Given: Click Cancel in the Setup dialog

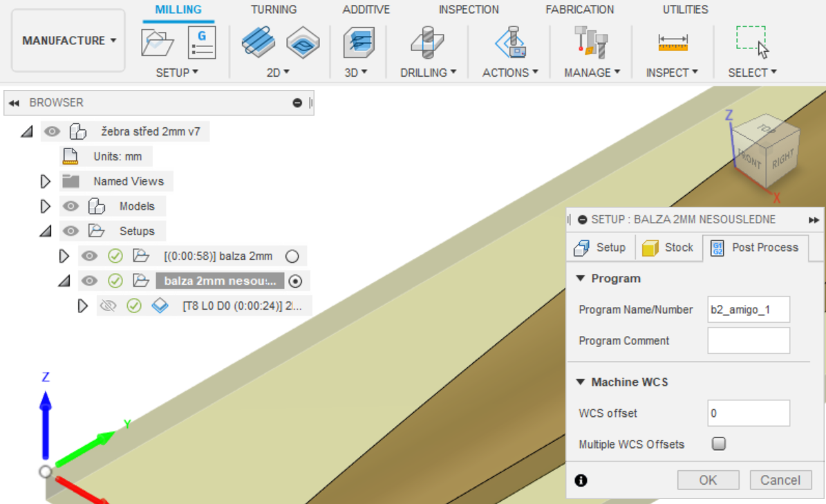Looking at the screenshot, I should 780,480.
